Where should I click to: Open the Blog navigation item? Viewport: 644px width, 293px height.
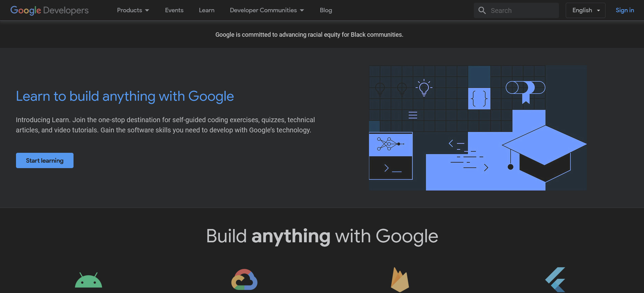point(326,10)
